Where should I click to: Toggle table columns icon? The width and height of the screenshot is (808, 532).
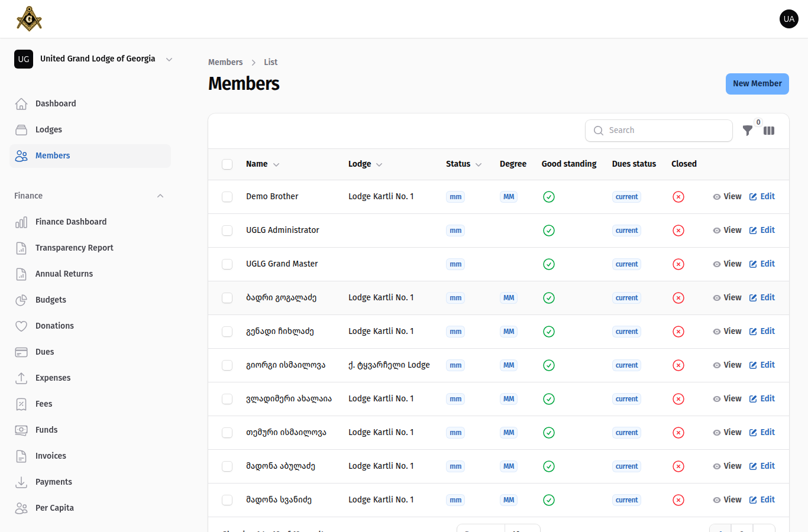[769, 131]
